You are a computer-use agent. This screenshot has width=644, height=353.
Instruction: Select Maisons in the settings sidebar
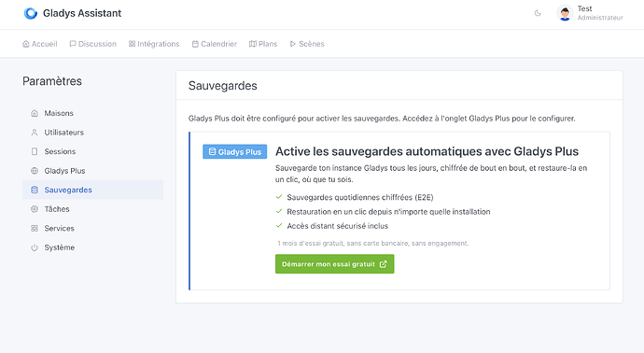92,113
